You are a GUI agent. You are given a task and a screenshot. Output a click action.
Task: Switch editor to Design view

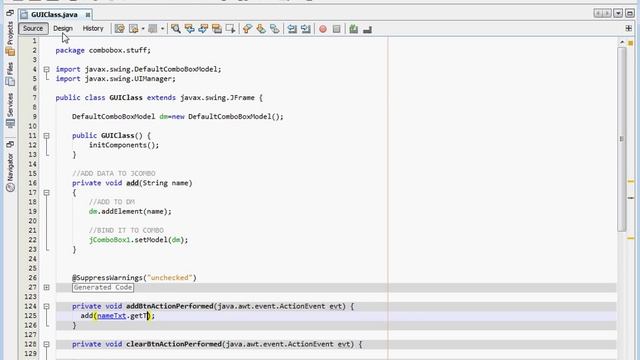pos(63,28)
